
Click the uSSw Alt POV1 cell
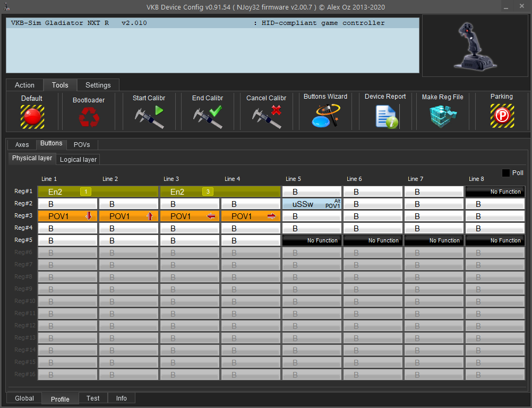coord(312,204)
